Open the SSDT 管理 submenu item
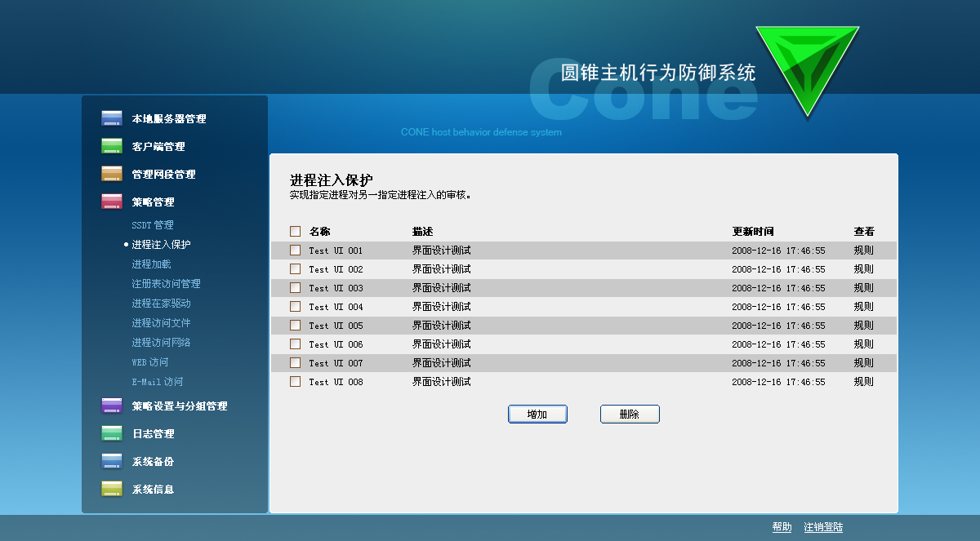Image resolution: width=980 pixels, height=541 pixels. [153, 225]
